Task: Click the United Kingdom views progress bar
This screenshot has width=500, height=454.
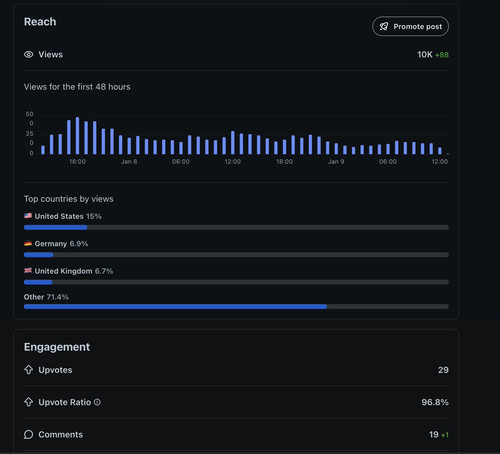Action: [236, 282]
